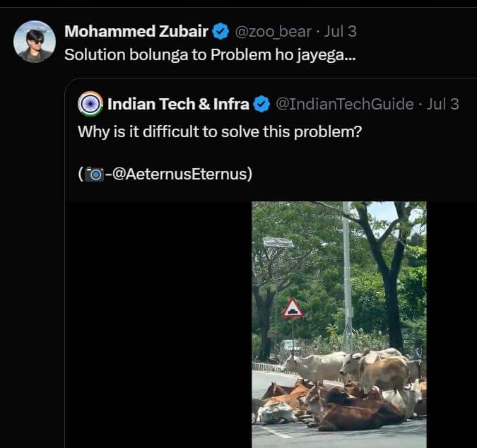Open the Mohammed Zubair display name link
The image size is (477, 448).
(136, 31)
